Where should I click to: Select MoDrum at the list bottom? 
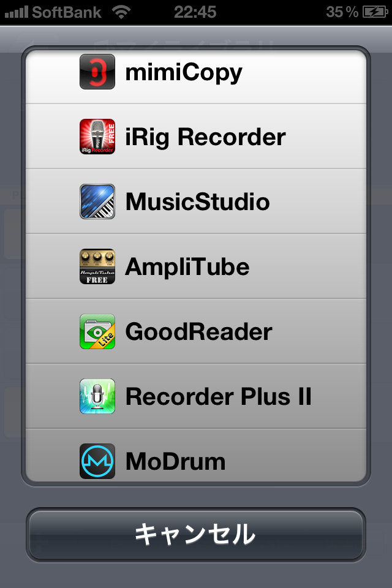196,456
